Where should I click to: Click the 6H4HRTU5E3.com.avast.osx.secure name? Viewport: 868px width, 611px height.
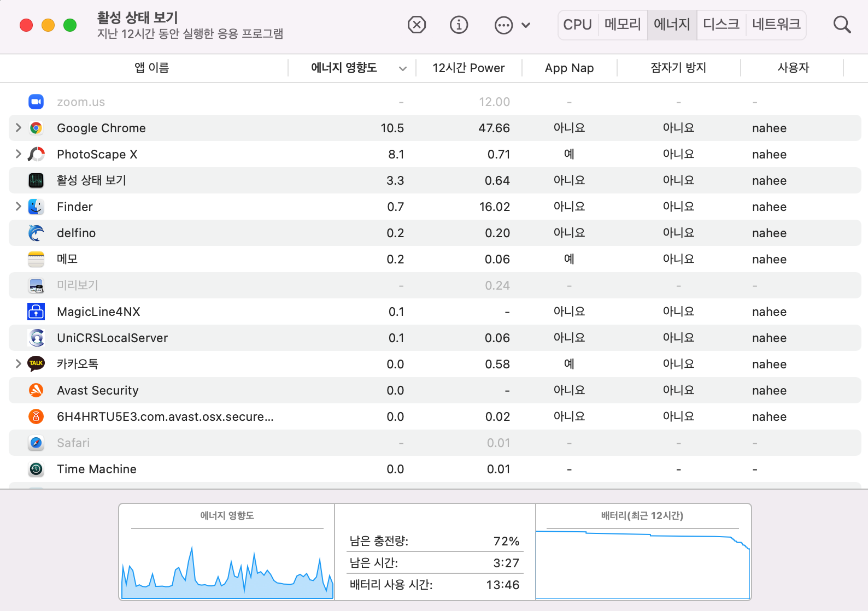(165, 416)
